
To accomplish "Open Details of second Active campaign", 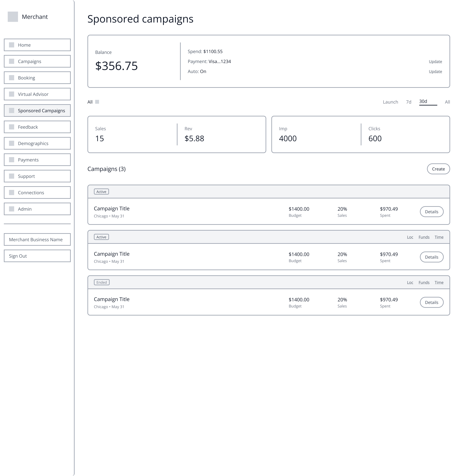I will (x=432, y=257).
